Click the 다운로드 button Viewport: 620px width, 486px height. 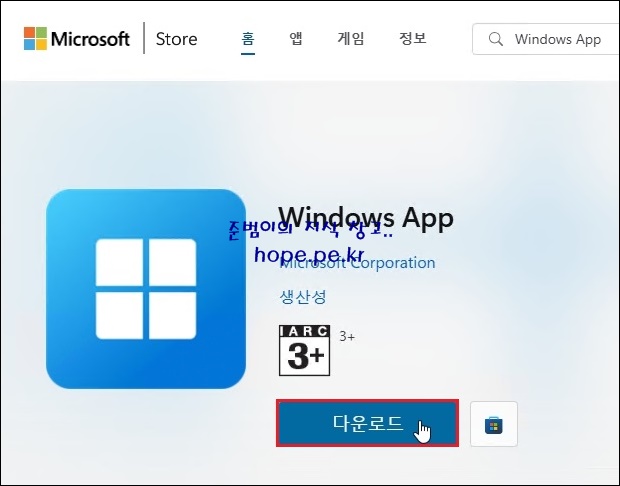coord(367,423)
